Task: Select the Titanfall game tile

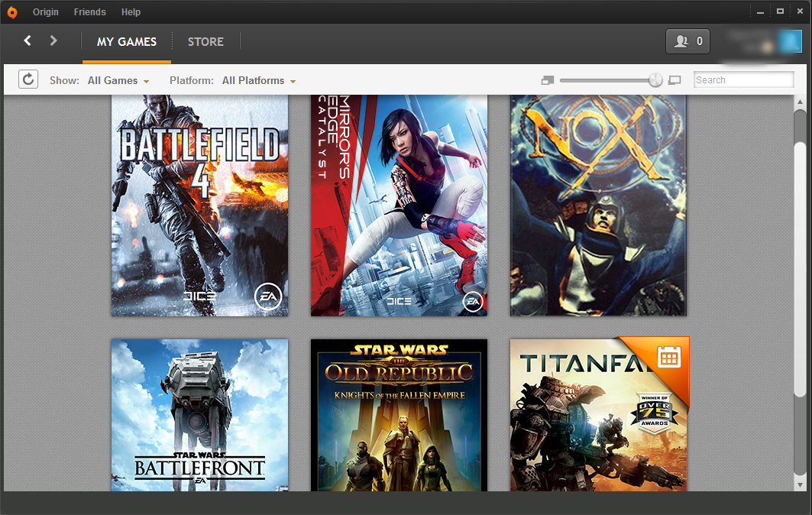Action: pos(598,415)
